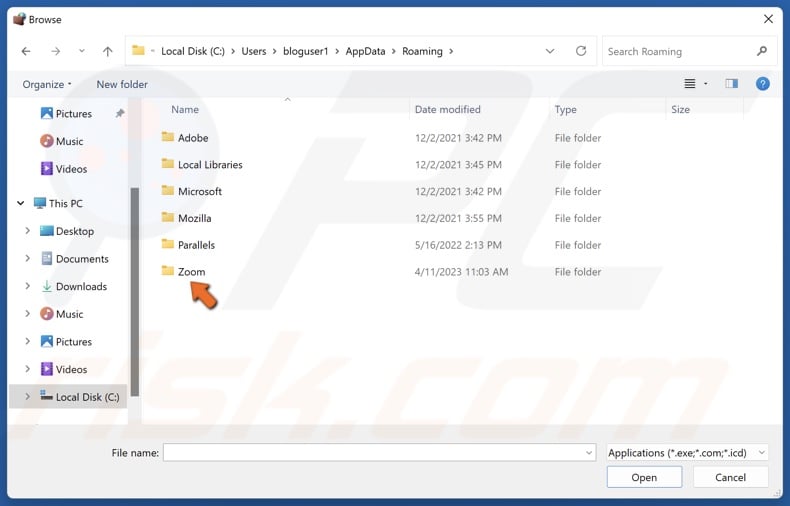Open the file type filter dropdown
This screenshot has width=790, height=506.
(687, 453)
